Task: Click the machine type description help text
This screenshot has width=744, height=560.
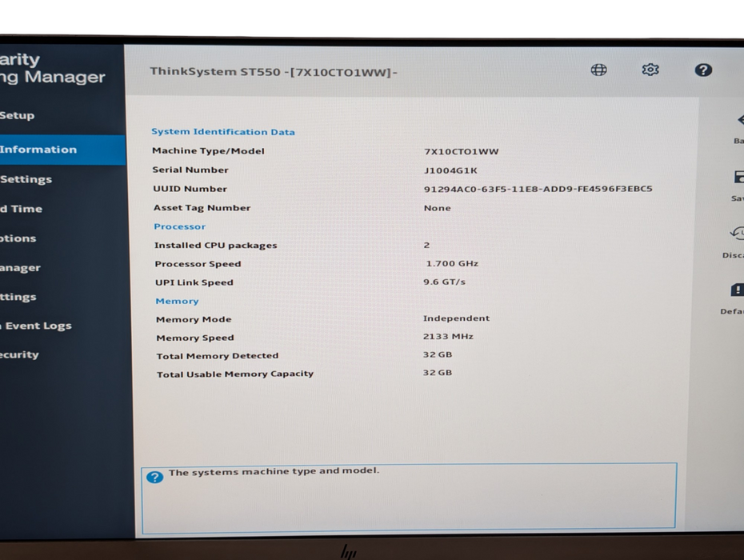Action: click(x=274, y=471)
